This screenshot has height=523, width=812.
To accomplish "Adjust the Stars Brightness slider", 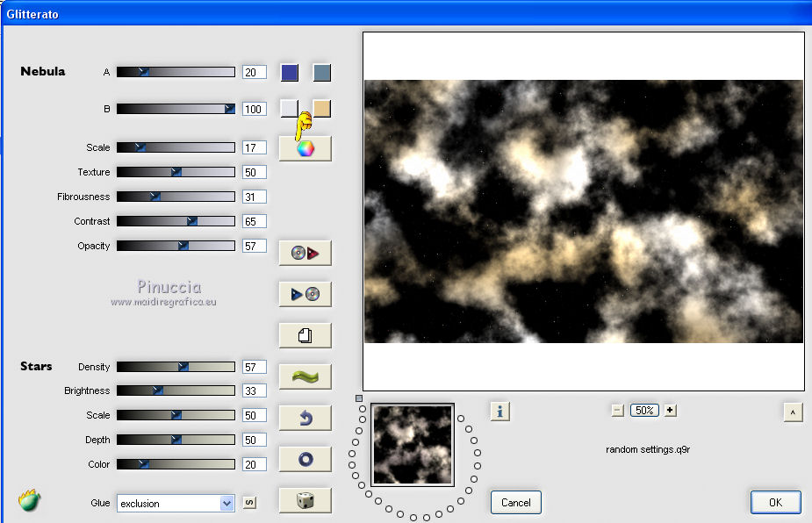I will [176, 390].
